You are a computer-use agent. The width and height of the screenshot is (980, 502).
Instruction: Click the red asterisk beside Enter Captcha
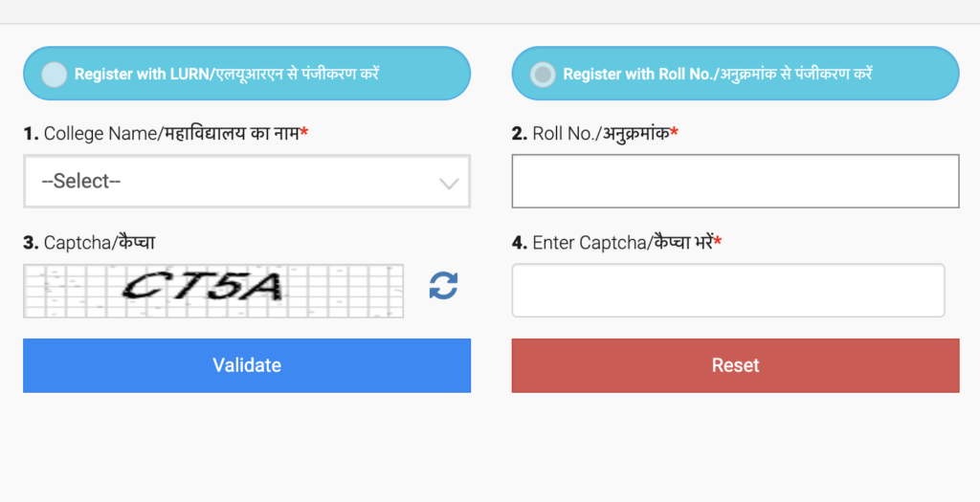718,241
